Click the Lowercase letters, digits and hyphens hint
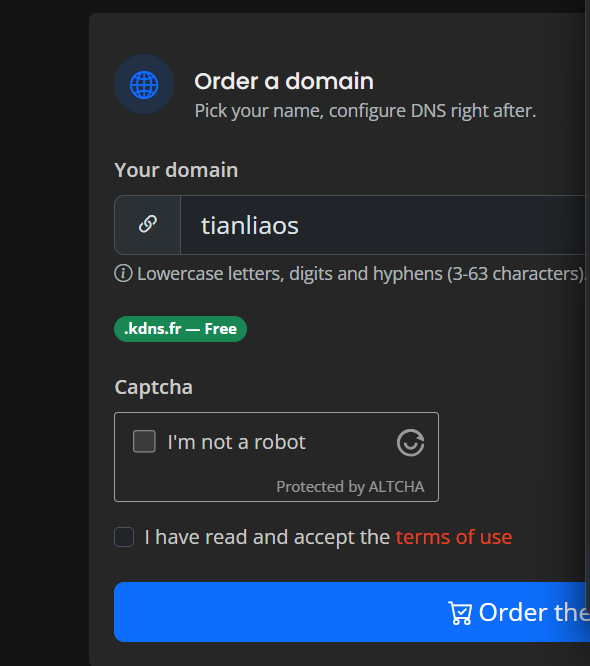The width and height of the screenshot is (590, 666). pyautogui.click(x=361, y=274)
